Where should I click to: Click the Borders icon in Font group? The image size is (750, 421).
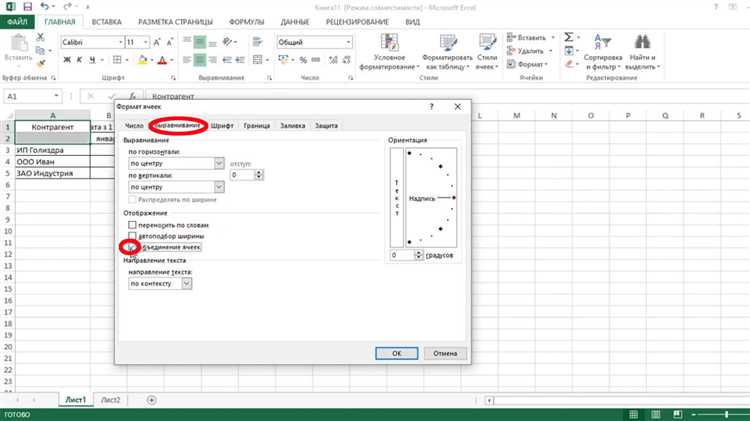117,60
